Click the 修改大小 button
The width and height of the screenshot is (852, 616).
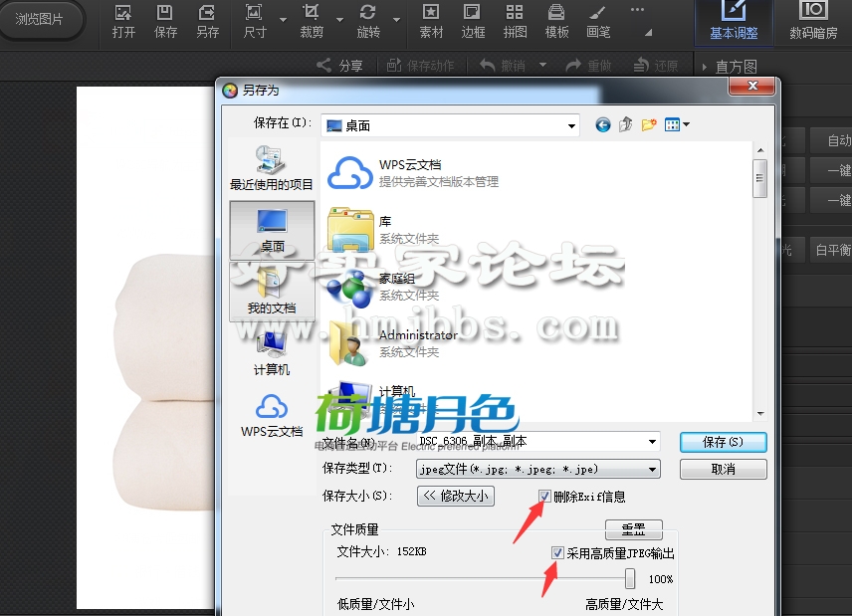click(x=455, y=496)
